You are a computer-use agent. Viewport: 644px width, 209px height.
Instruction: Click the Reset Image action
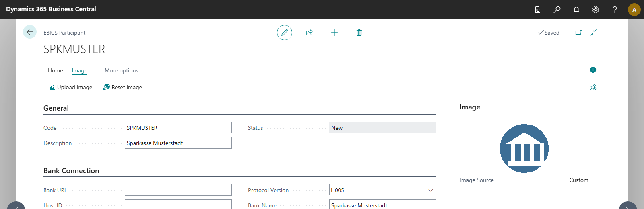[x=123, y=87]
